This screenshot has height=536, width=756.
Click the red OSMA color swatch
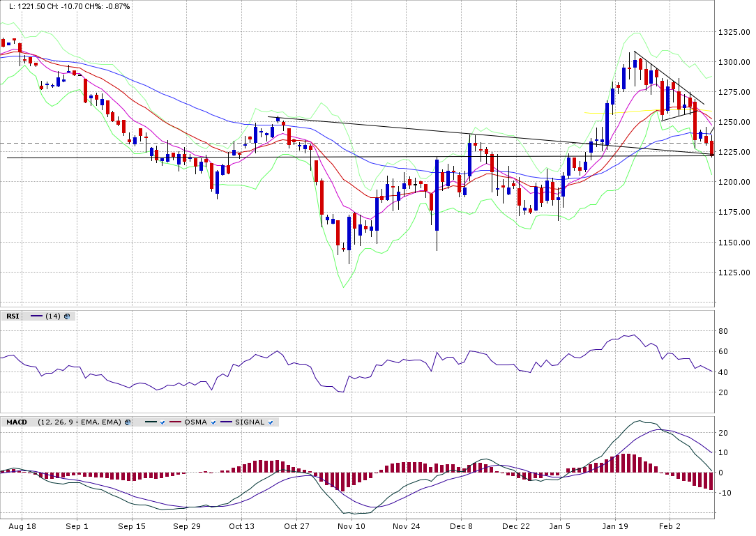pos(174,422)
